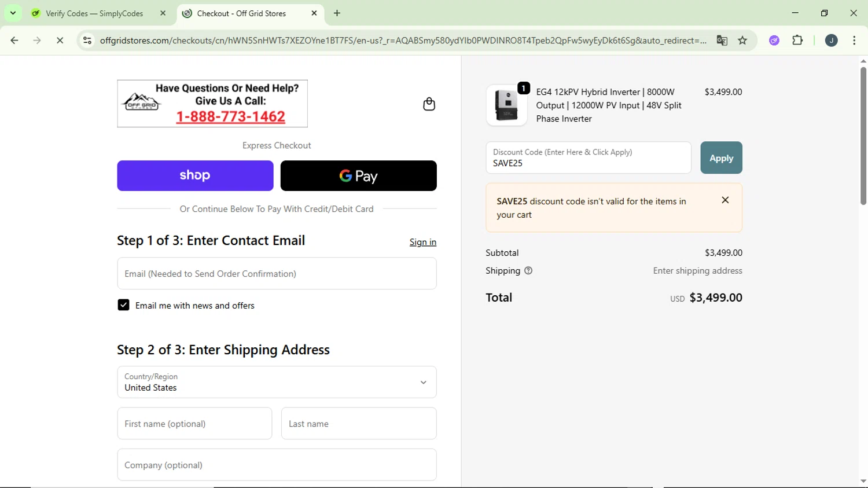Focus the Last name field
This screenshot has width=868, height=488.
(x=359, y=423)
